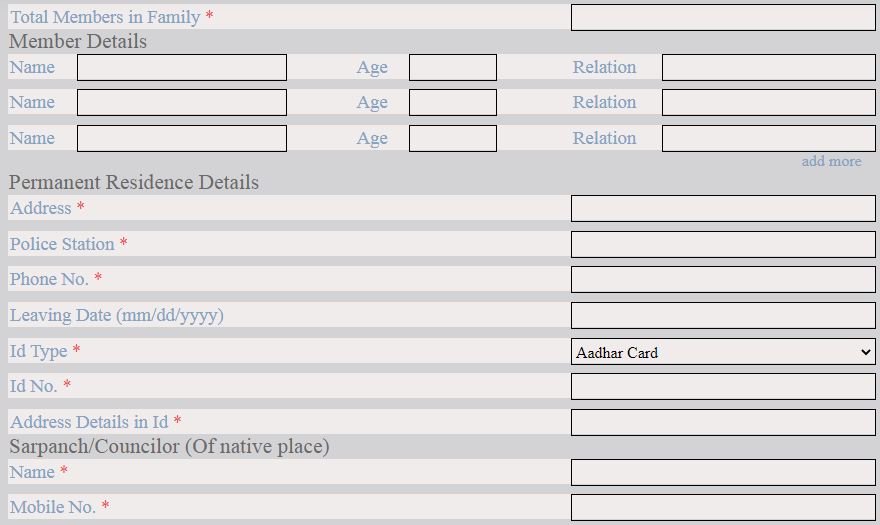
Task: Click the "add more" link
Action: pos(830,161)
